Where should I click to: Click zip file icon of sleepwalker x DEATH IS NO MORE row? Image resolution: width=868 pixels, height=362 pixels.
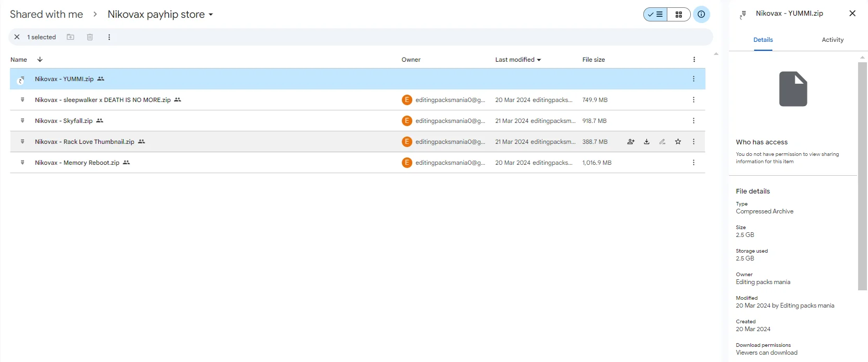pyautogui.click(x=22, y=100)
